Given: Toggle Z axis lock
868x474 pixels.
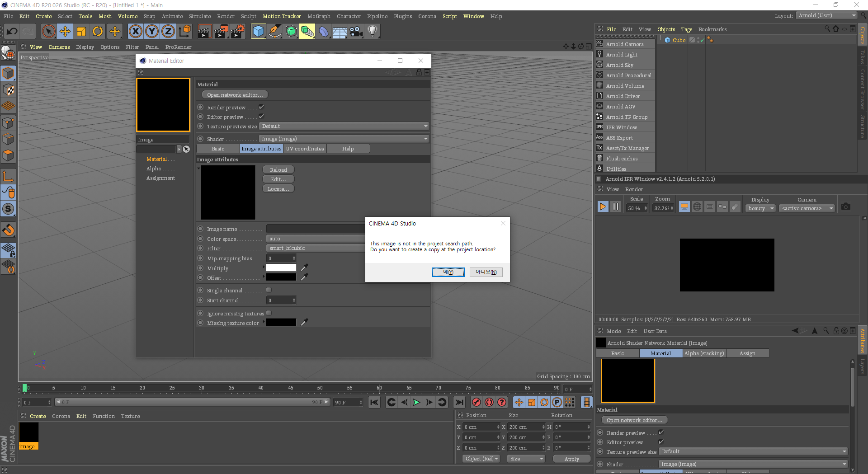Looking at the screenshot, I should pyautogui.click(x=168, y=31).
